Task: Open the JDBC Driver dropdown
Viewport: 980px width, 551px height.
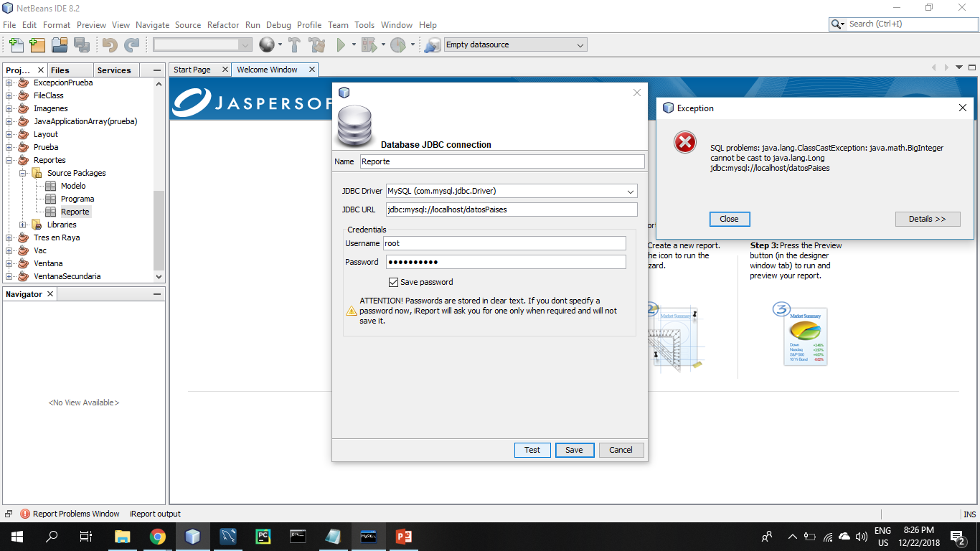Action: click(631, 192)
